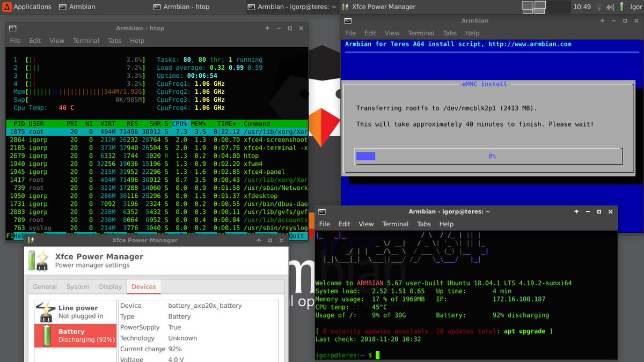Click the apt upgrade text in terminal
The image size is (644, 362).
[x=524, y=331]
